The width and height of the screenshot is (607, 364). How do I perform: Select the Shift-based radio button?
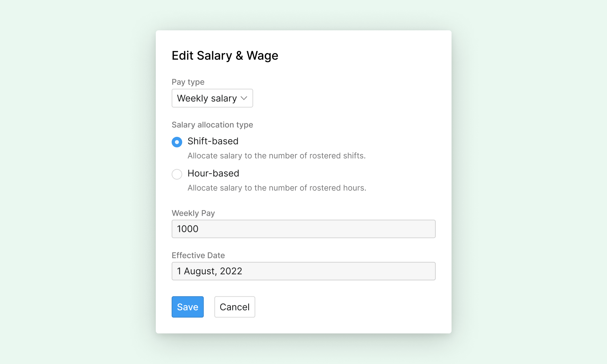point(177,142)
